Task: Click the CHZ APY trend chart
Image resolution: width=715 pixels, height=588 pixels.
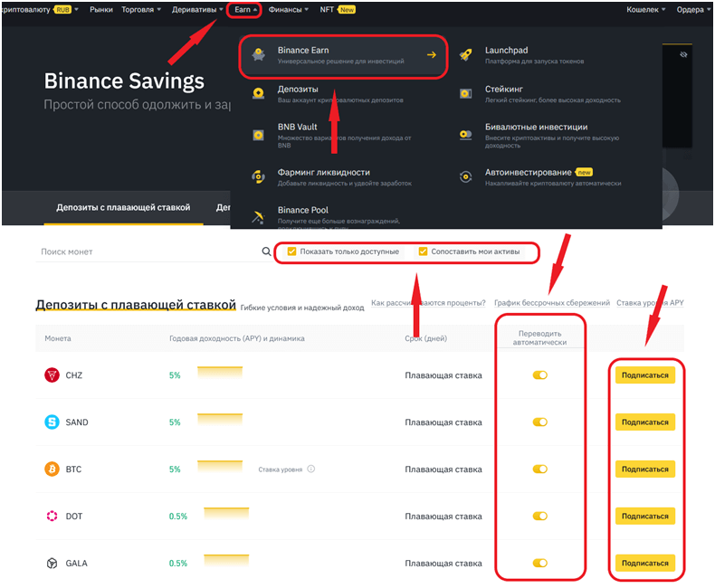Action: 220,372
